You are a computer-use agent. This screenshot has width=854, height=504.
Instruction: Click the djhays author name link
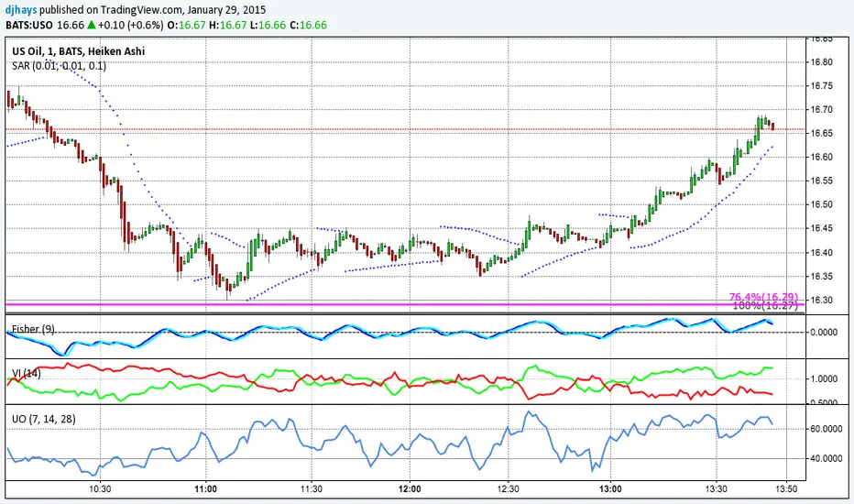(x=21, y=10)
